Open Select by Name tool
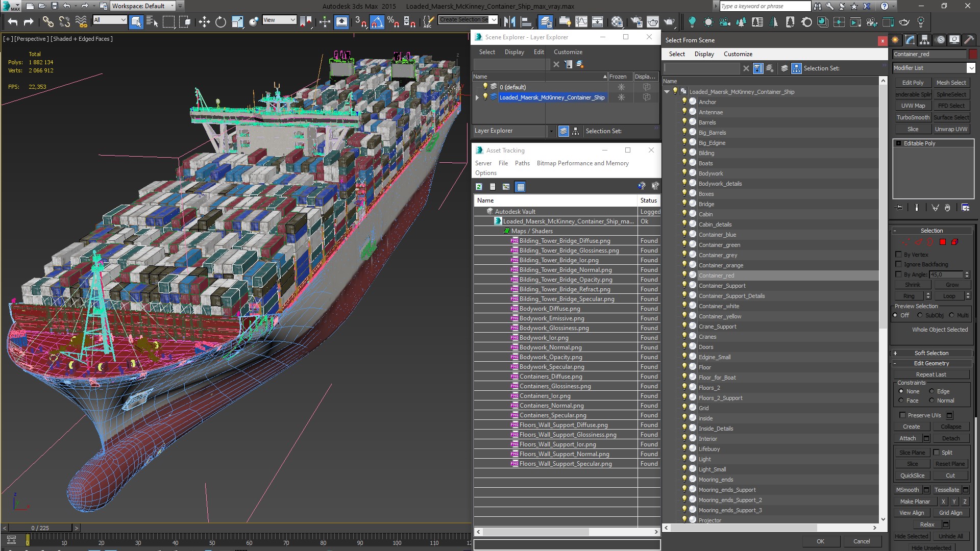980x551 pixels. click(x=152, y=21)
